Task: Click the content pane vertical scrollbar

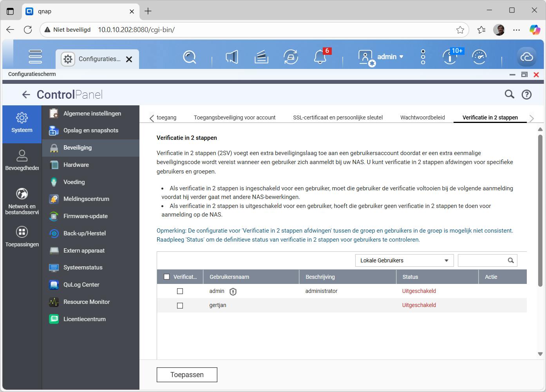Action: pos(540,211)
